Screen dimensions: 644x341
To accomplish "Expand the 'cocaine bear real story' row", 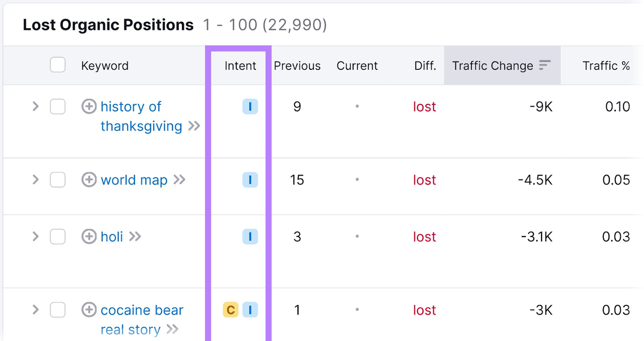I will [x=35, y=310].
